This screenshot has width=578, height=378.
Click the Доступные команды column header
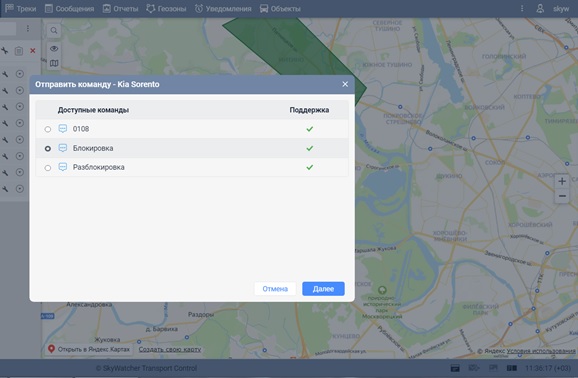tap(93, 110)
